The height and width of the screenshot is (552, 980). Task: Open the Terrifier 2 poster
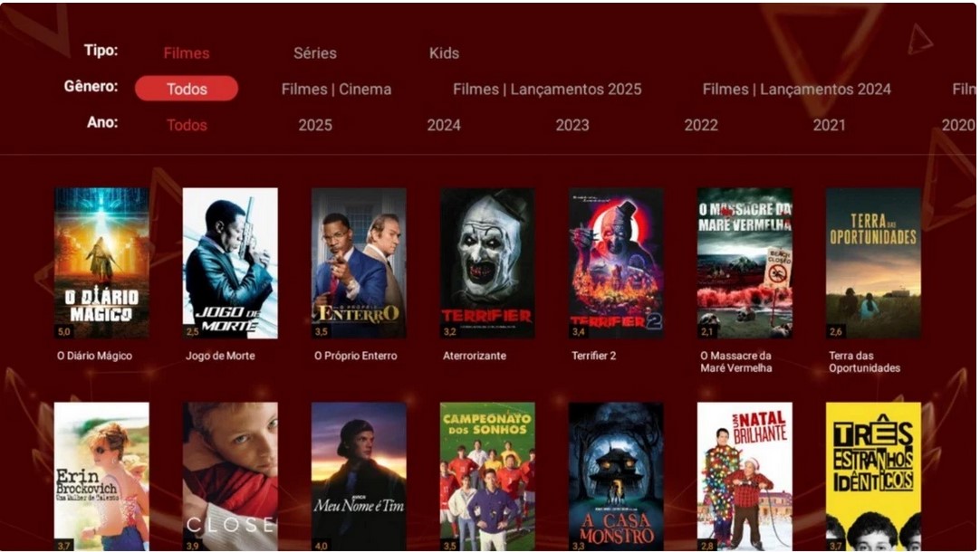(616, 262)
